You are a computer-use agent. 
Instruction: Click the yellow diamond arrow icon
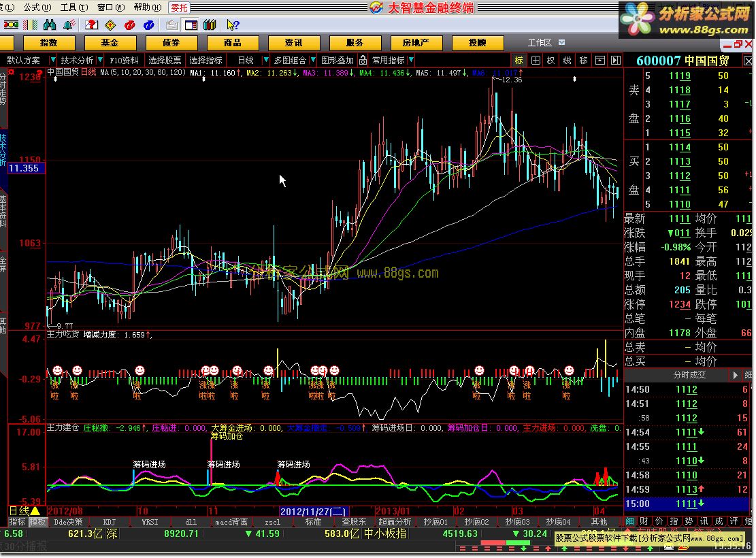tap(110, 24)
